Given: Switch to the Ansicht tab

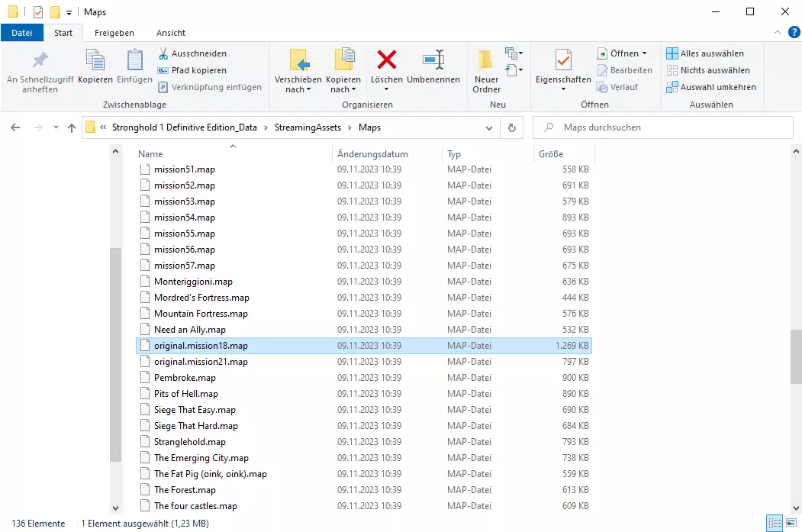Looking at the screenshot, I should click(171, 33).
